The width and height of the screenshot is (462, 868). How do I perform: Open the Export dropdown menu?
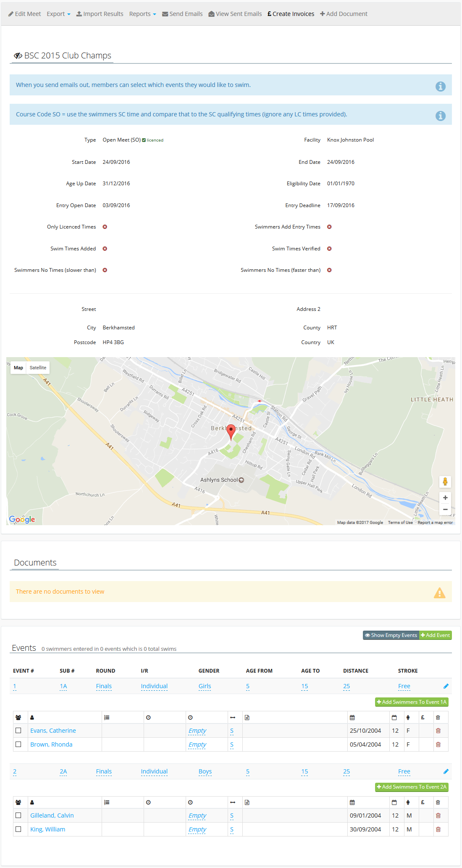click(x=58, y=14)
